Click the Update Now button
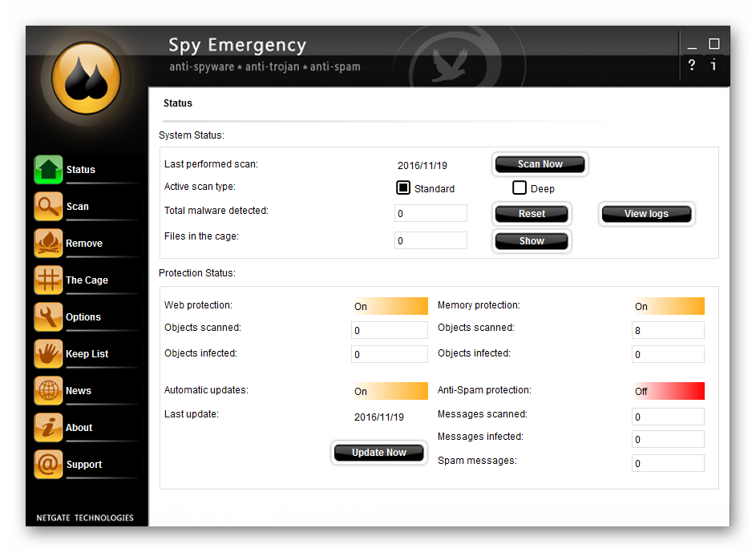The image size is (756, 552). pyautogui.click(x=379, y=453)
